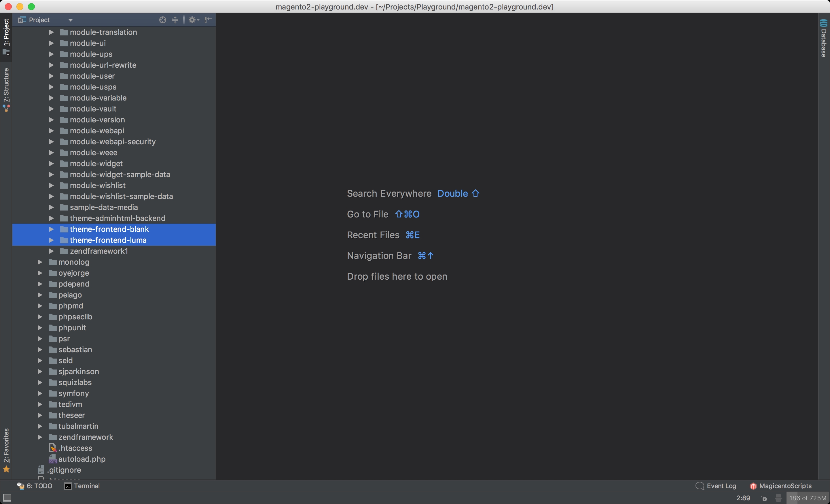Image resolution: width=830 pixels, height=504 pixels.
Task: Click the collapse all icon in Project panel
Action: [175, 20]
